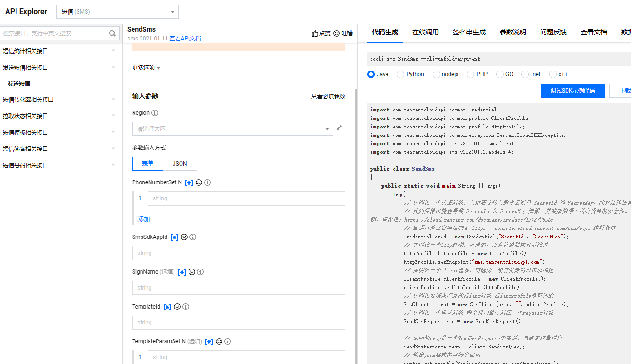Select the Java language radio button
This screenshot has width=631, height=364.
coord(371,74)
